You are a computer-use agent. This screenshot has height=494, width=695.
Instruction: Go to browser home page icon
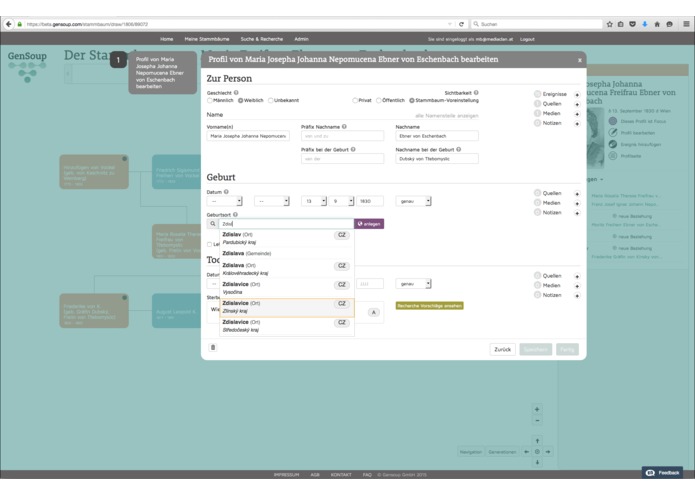coord(657,24)
